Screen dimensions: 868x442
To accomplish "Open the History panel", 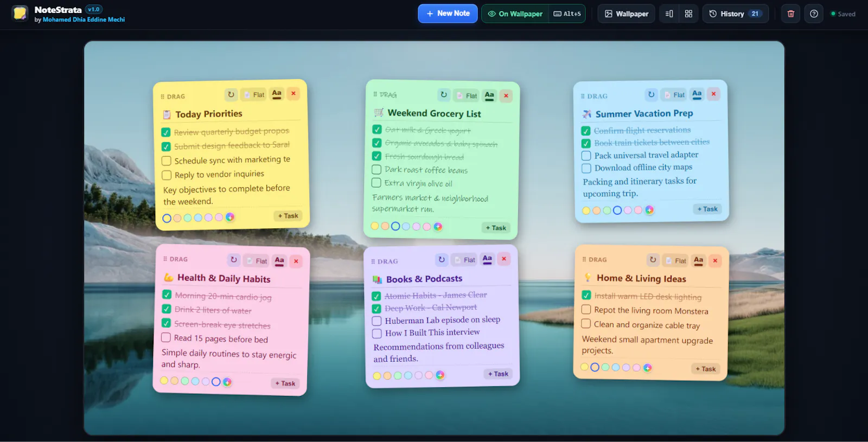I will coord(736,14).
